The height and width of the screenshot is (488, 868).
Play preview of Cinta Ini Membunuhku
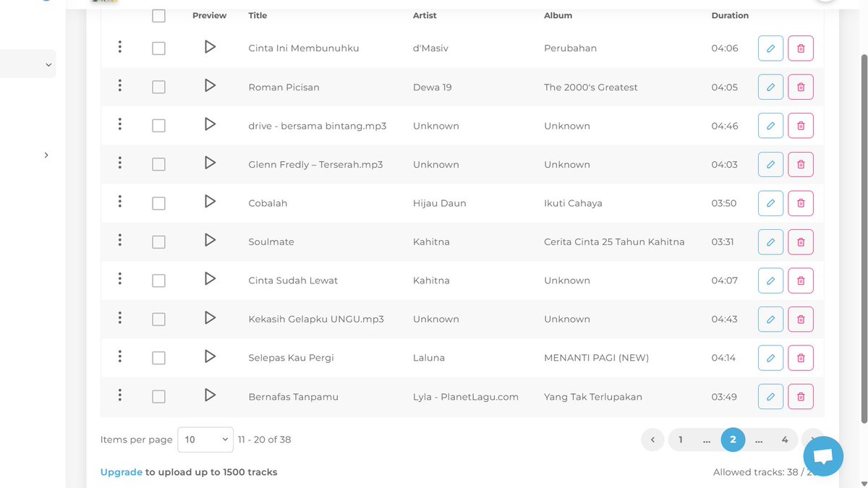click(x=210, y=47)
